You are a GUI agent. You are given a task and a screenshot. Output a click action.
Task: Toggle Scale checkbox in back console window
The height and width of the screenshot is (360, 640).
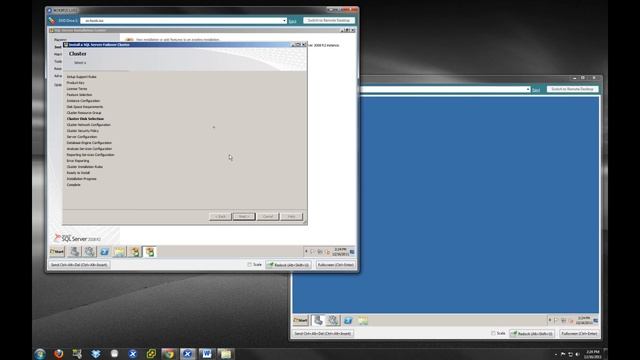(493, 333)
